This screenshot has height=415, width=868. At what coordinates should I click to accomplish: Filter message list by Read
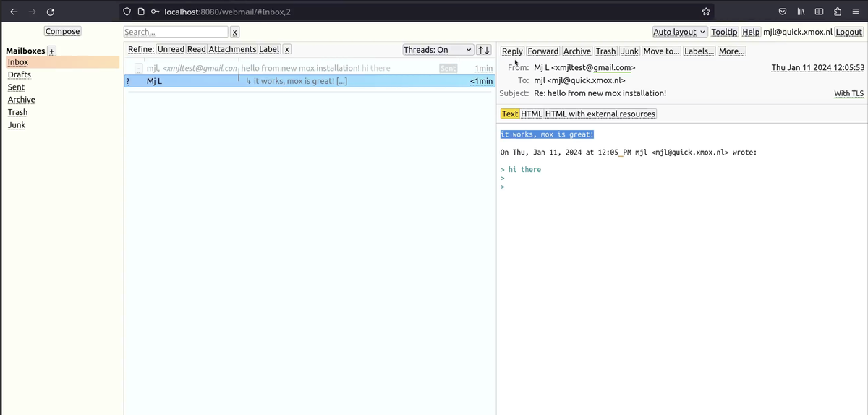197,50
